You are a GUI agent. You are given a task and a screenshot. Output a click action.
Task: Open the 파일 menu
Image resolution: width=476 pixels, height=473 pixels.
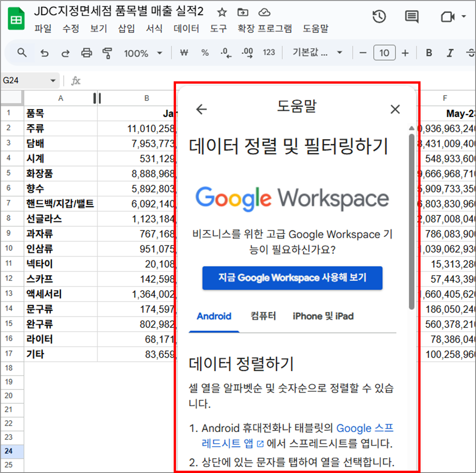coord(43,29)
